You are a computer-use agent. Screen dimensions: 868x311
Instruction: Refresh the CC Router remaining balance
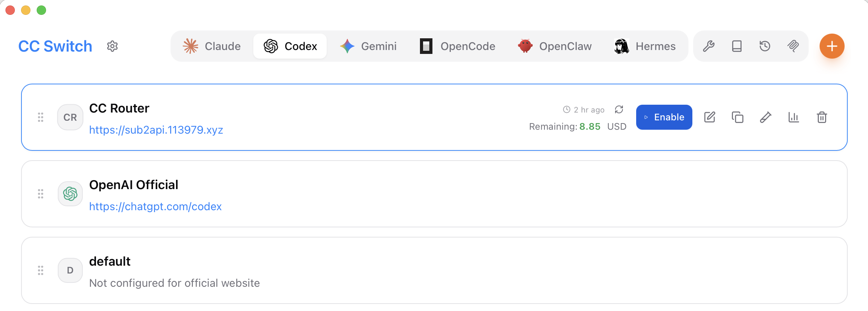pyautogui.click(x=619, y=109)
